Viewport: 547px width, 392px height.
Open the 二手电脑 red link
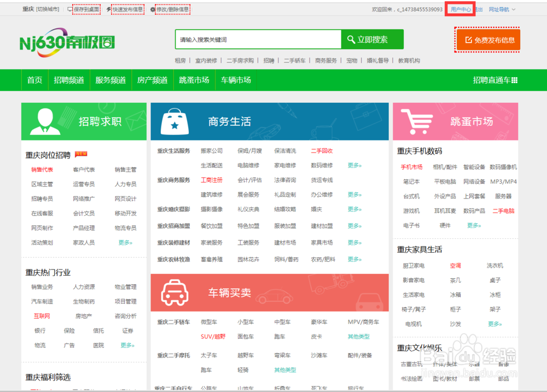click(x=505, y=210)
